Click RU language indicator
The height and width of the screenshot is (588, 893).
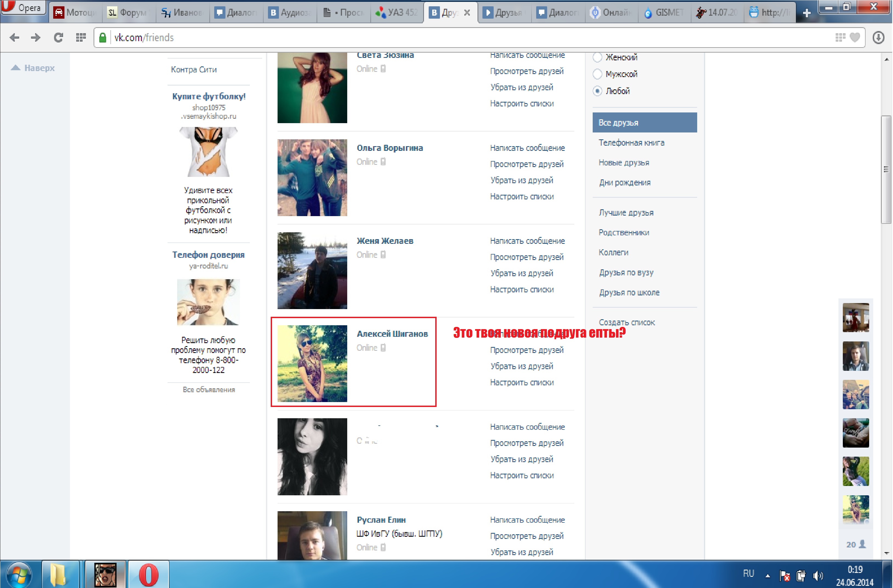tap(748, 573)
